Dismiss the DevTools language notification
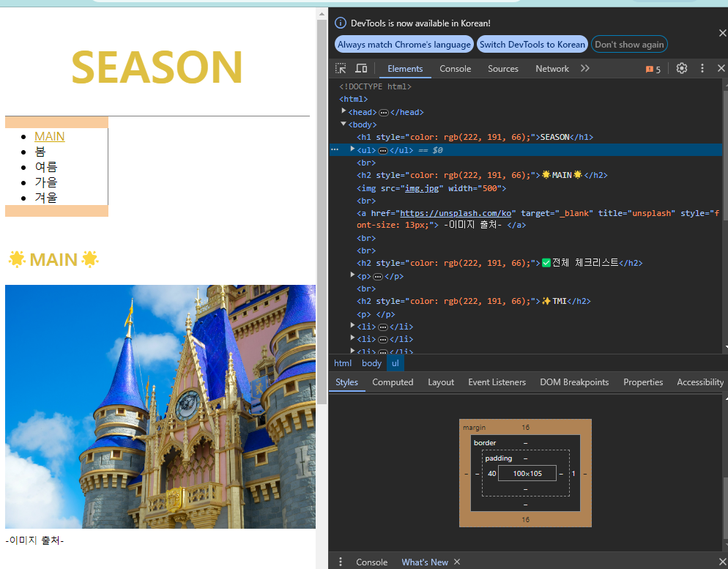Image resolution: width=728 pixels, height=569 pixels. tap(722, 33)
